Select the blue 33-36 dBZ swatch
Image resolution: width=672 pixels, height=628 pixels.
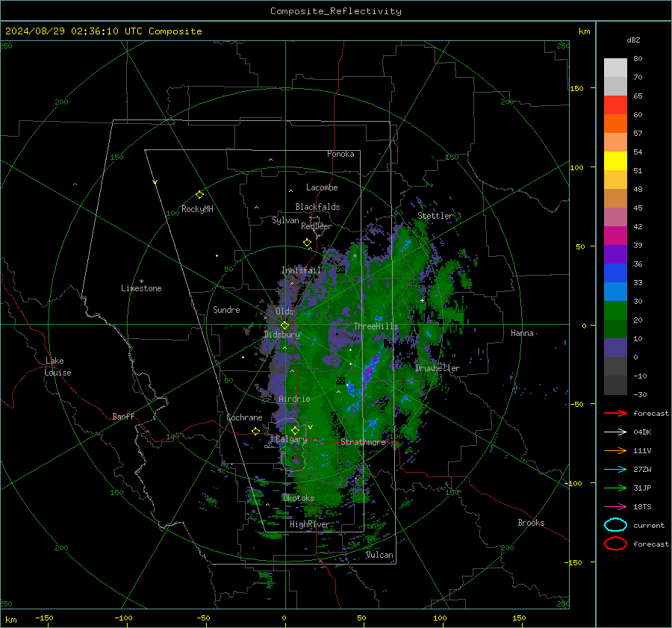tap(615, 273)
